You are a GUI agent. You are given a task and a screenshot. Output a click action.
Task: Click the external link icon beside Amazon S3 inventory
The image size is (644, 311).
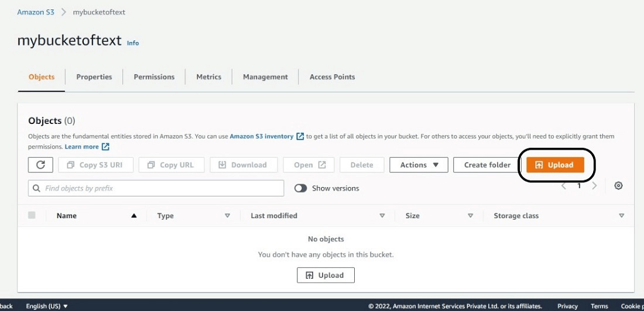pos(300,136)
